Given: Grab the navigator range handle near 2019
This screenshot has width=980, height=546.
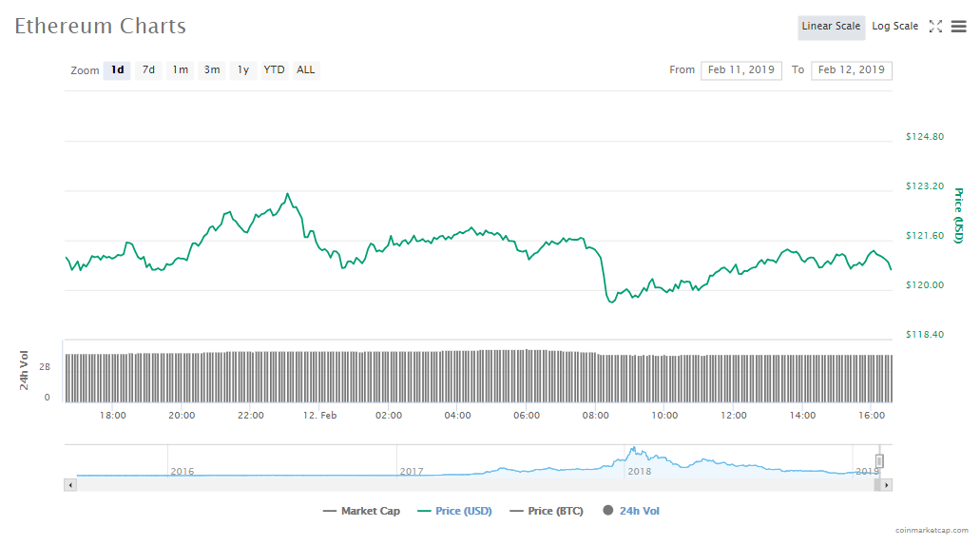Looking at the screenshot, I should [x=880, y=461].
